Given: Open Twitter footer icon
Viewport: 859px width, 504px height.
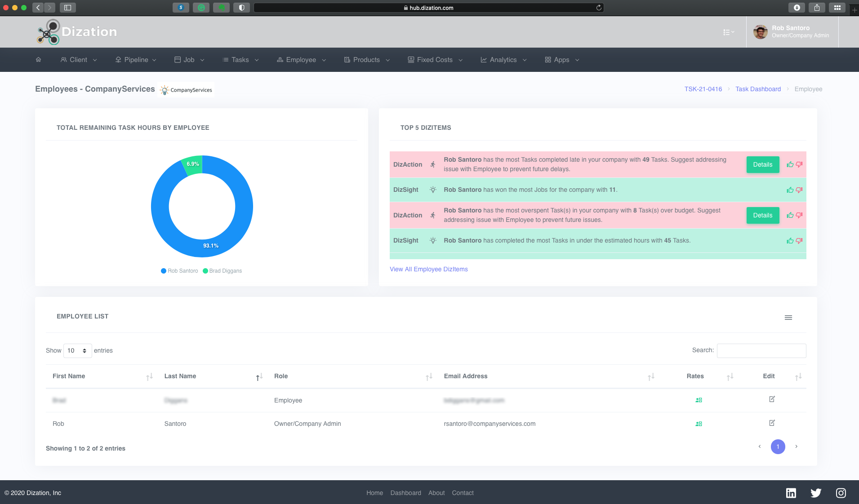Looking at the screenshot, I should [816, 493].
